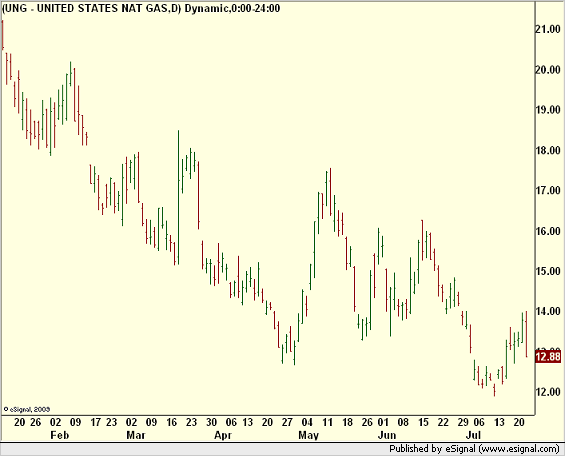This screenshot has width=565, height=456.
Task: Select the Jun month label
Action: 387,435
